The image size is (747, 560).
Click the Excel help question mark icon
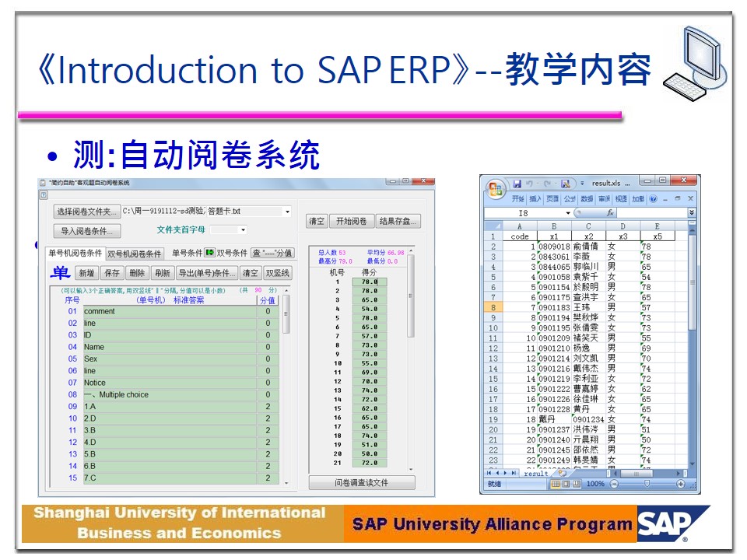pos(653,198)
